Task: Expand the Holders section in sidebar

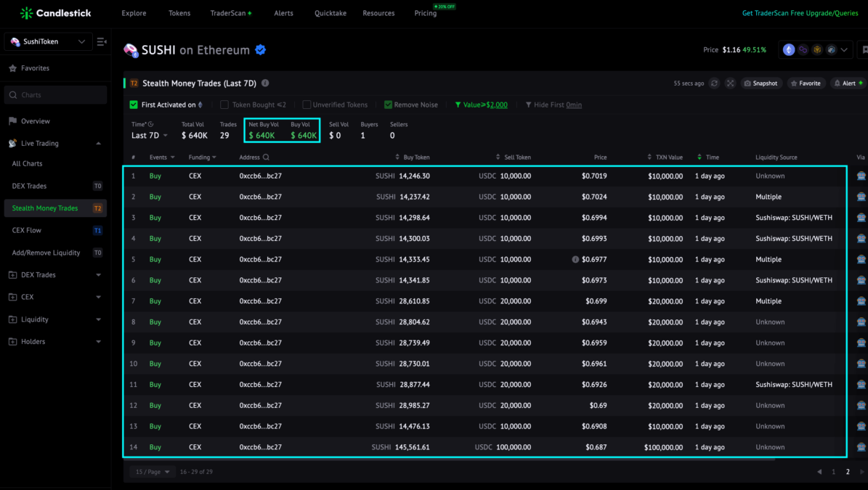Action: (x=54, y=342)
